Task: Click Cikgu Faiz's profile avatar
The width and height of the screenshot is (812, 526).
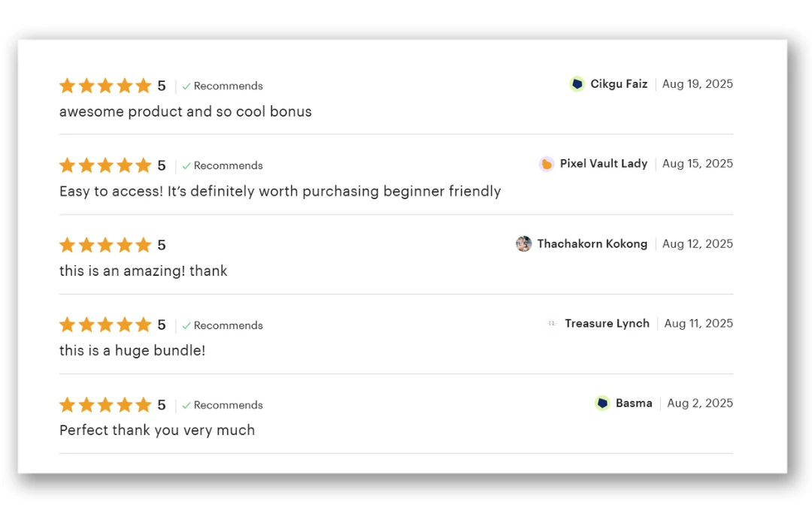Action: pos(577,84)
